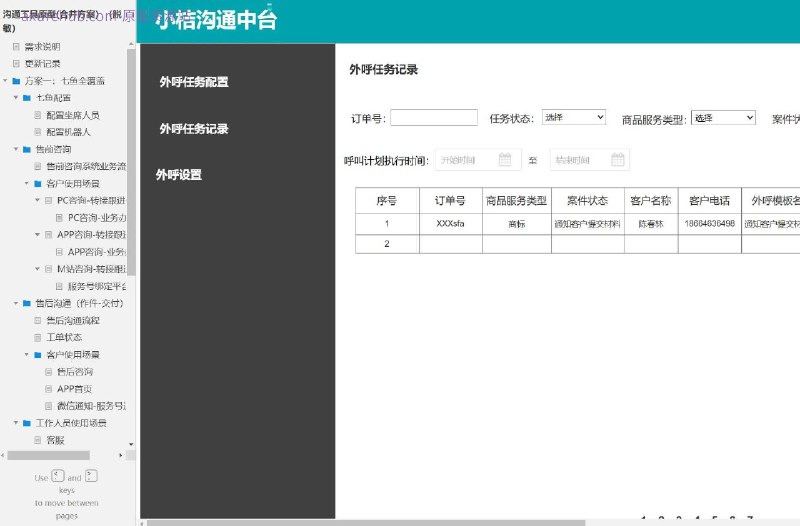Click the page icon beside 配置机器人

(37, 132)
